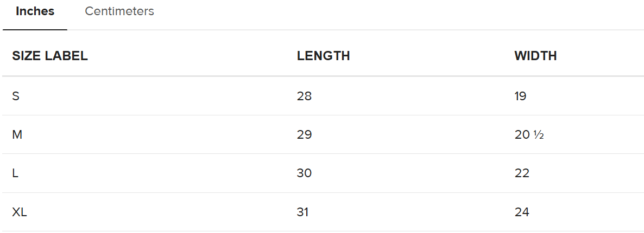Click the WIDTH column header
The height and width of the screenshot is (233, 644).
(x=535, y=56)
